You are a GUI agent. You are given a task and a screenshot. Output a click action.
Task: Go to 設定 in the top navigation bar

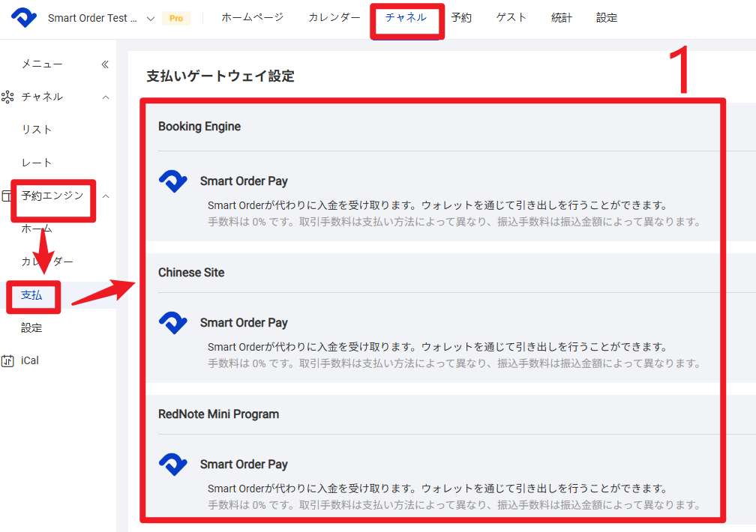(606, 17)
